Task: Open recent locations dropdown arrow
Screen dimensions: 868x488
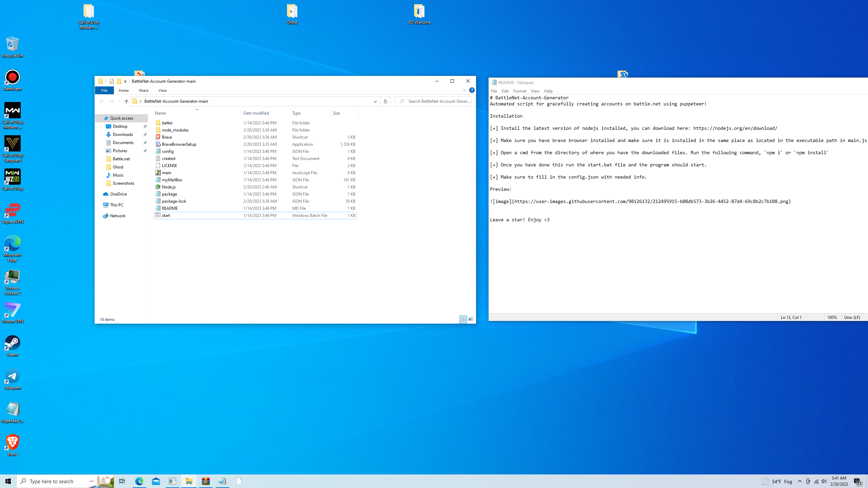Action: coord(119,101)
